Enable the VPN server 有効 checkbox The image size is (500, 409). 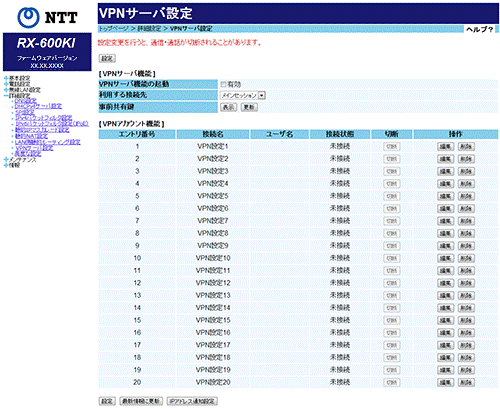pos(223,84)
